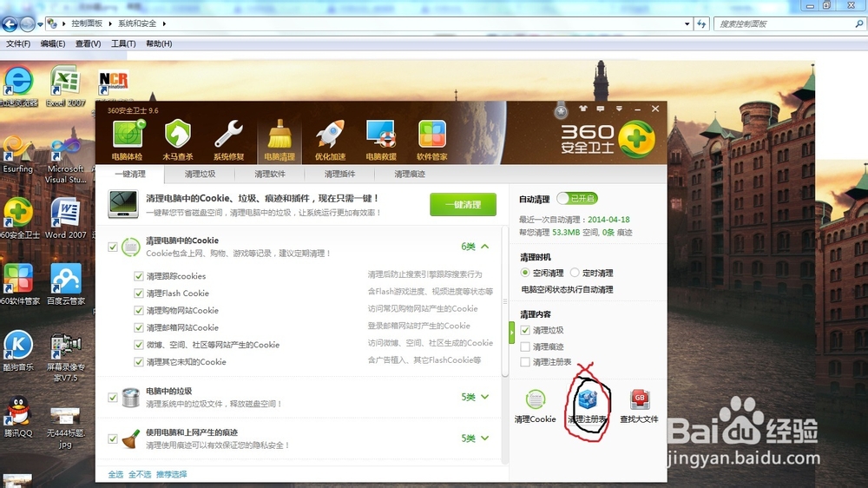The image size is (868, 488).
Task: Open 木马查杀 trojan scan icon
Action: coord(178,140)
